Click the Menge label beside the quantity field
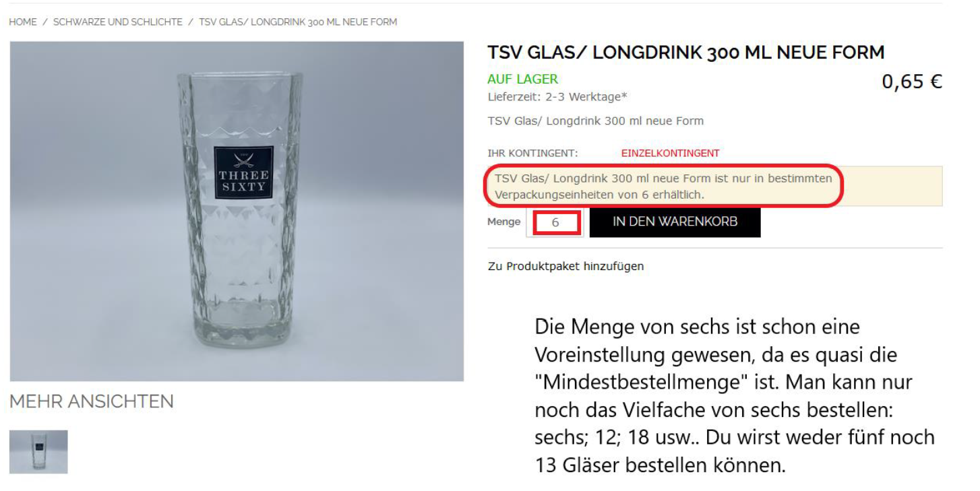Image resolution: width=980 pixels, height=491 pixels. pos(503,222)
